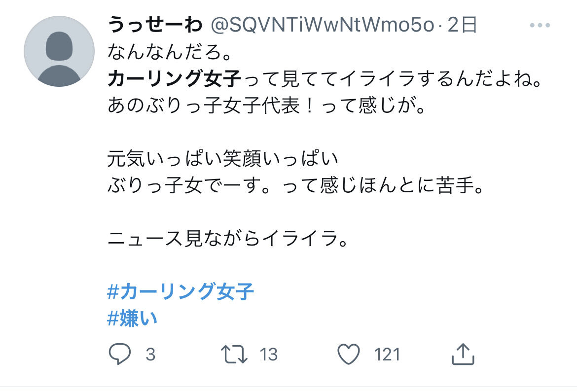Retweet using the retweet arrows icon
577x392 pixels.
[x=234, y=354]
